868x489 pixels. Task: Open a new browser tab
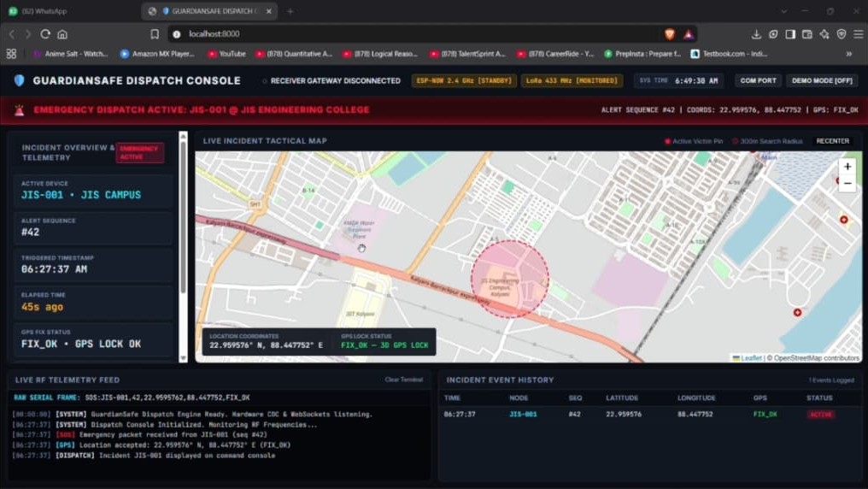(x=290, y=11)
